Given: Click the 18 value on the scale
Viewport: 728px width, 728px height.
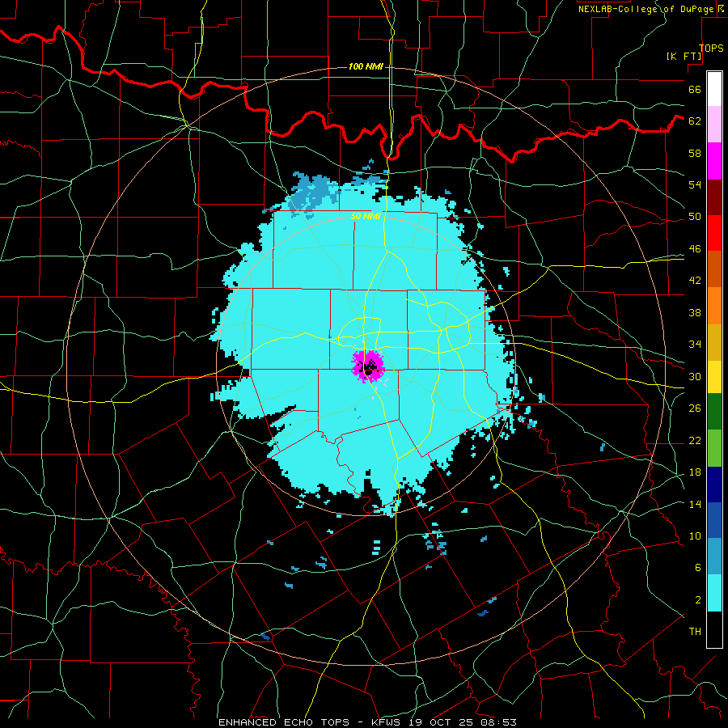Looking at the screenshot, I should [695, 472].
